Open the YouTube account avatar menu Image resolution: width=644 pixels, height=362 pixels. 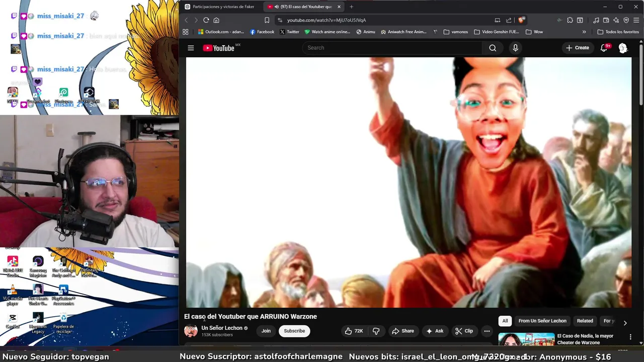[623, 48]
